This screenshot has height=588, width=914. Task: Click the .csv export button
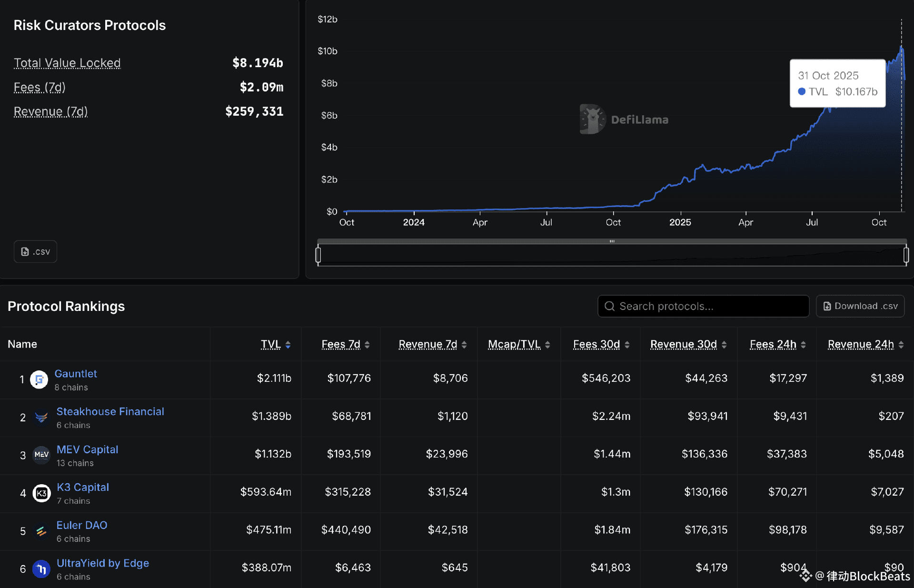[35, 251]
